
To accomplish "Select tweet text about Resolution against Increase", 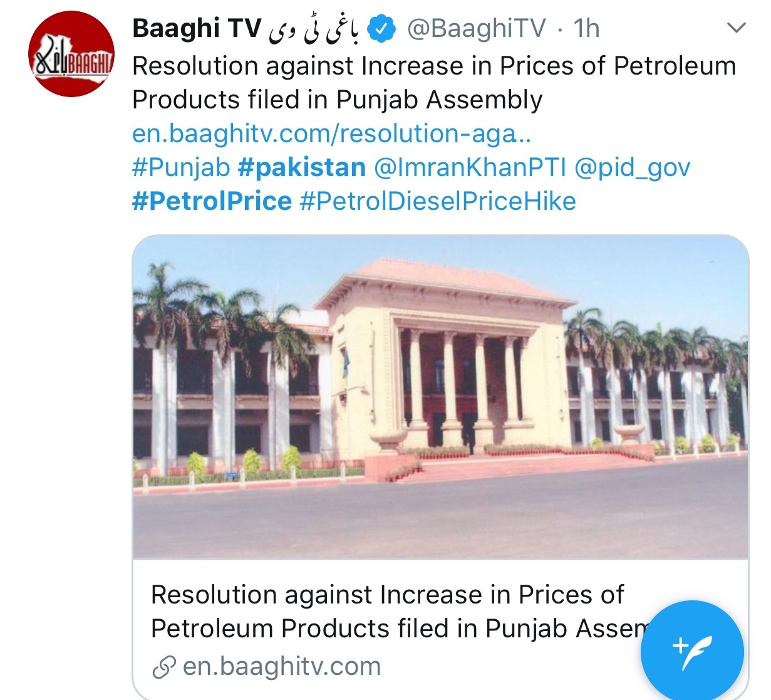I will 434,83.
